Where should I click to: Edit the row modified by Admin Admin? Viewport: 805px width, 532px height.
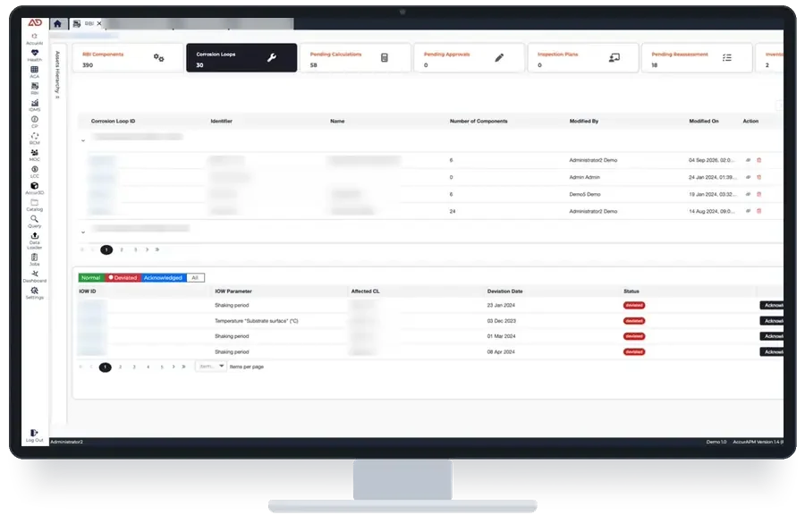[x=748, y=177]
